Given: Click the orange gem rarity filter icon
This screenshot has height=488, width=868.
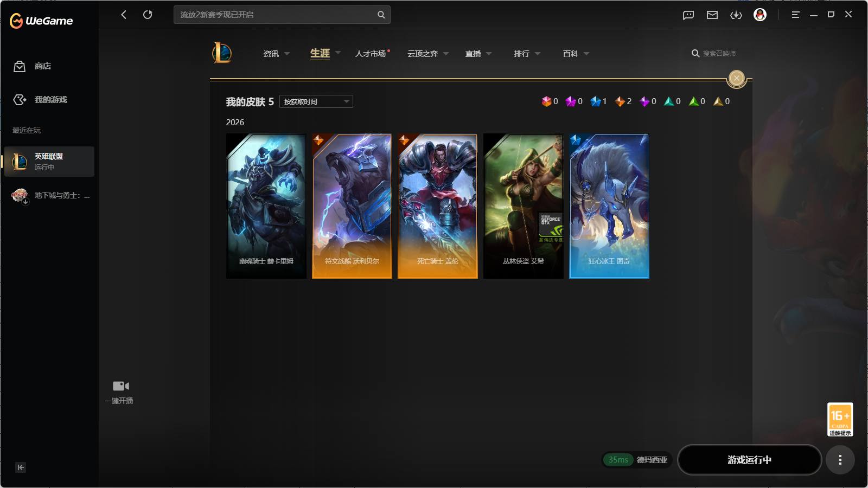Looking at the screenshot, I should pyautogui.click(x=620, y=101).
